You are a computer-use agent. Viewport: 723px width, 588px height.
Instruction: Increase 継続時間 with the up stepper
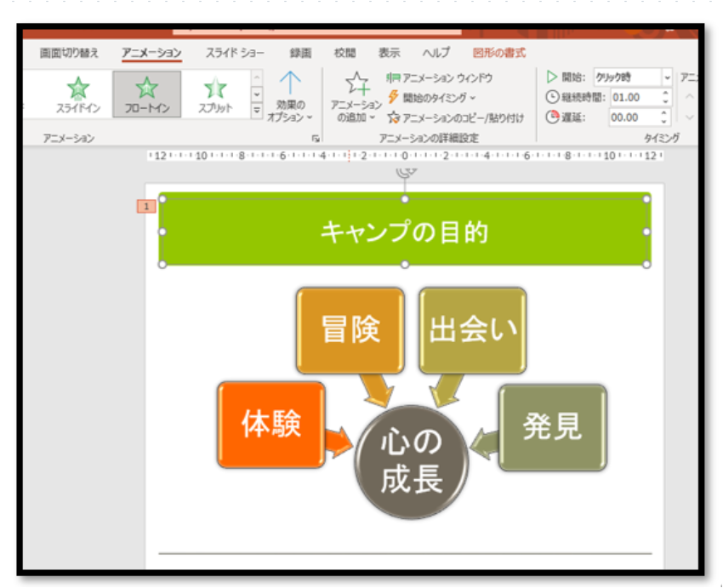[665, 94]
